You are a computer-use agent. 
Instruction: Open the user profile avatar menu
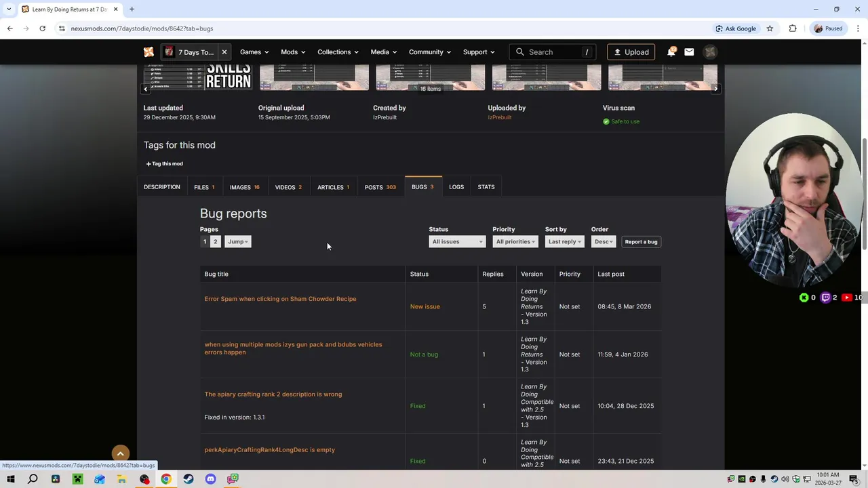(x=710, y=52)
